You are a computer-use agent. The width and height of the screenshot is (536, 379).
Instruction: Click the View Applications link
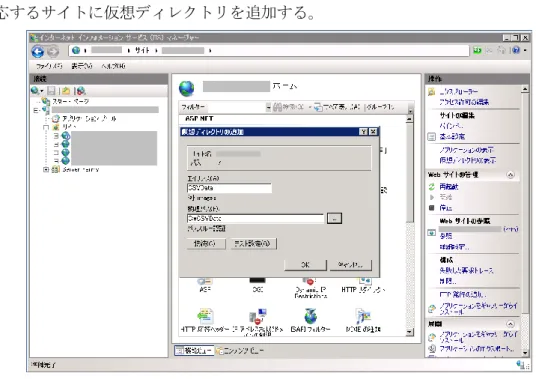click(467, 150)
